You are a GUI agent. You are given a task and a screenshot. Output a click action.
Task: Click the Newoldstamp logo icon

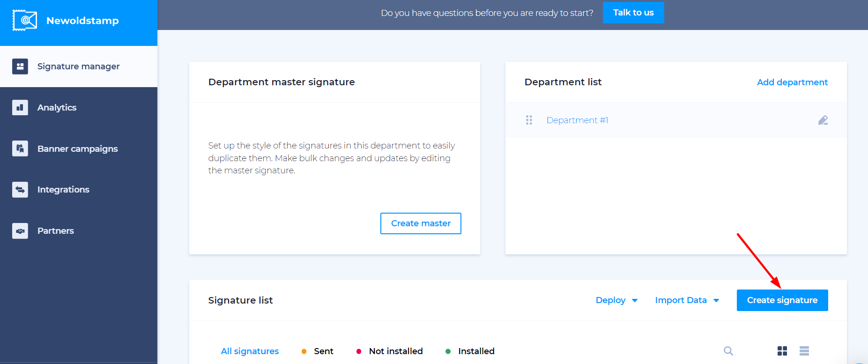pyautogui.click(x=24, y=20)
